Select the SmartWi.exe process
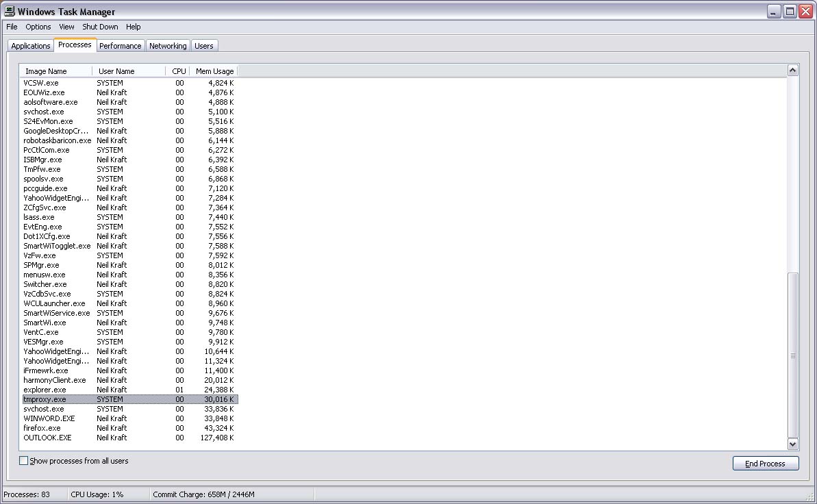This screenshot has width=817, height=504. coord(130,323)
